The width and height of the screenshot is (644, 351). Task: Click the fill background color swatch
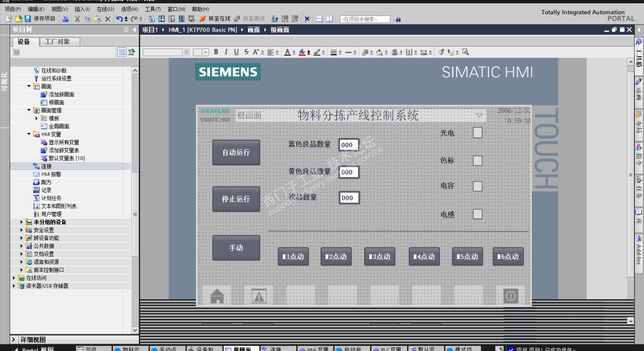302,52
